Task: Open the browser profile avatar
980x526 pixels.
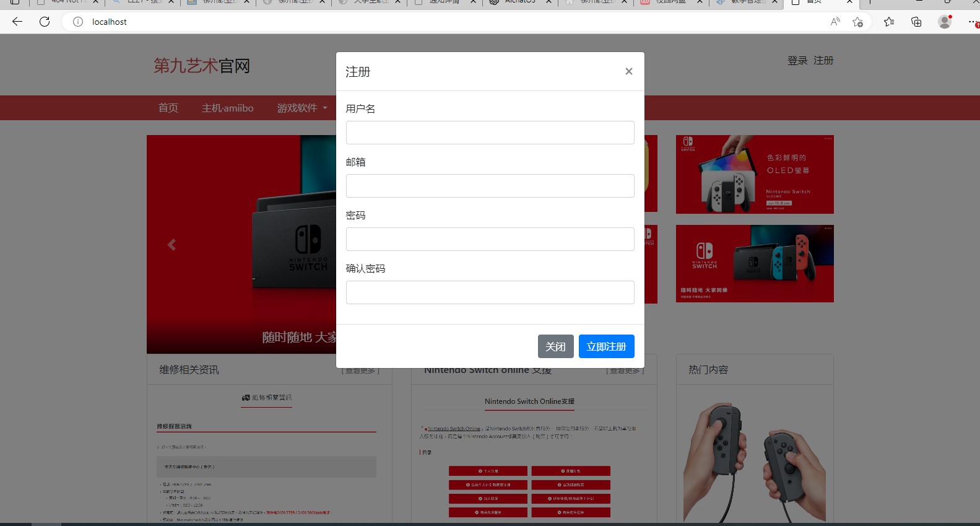Action: click(x=945, y=22)
